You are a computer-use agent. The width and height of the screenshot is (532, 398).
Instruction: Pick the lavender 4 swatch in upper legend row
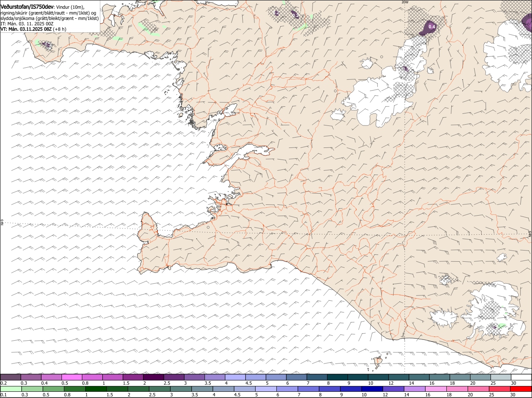(235, 377)
